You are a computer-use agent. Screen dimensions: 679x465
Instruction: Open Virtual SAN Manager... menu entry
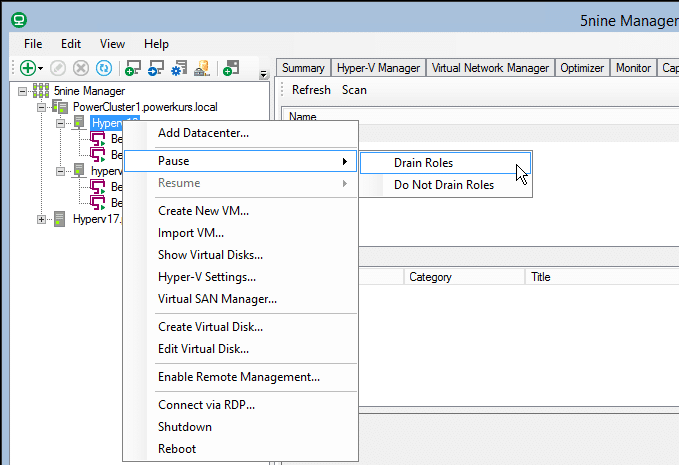[240, 299]
